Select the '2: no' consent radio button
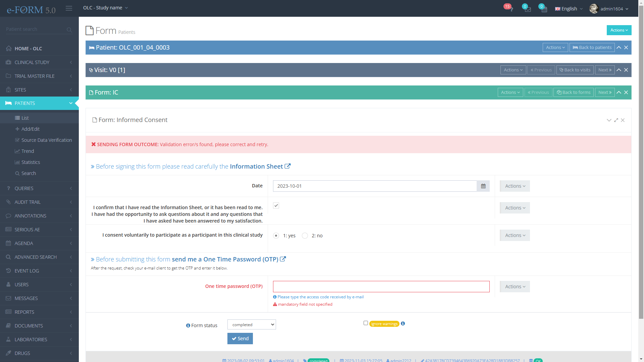Image resolution: width=644 pixels, height=362 pixels. (305, 236)
